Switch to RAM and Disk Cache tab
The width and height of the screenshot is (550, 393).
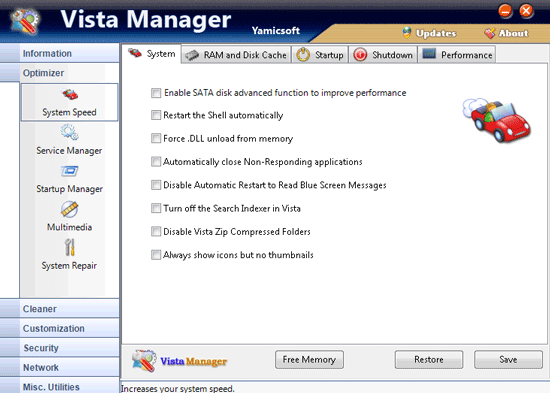point(236,55)
